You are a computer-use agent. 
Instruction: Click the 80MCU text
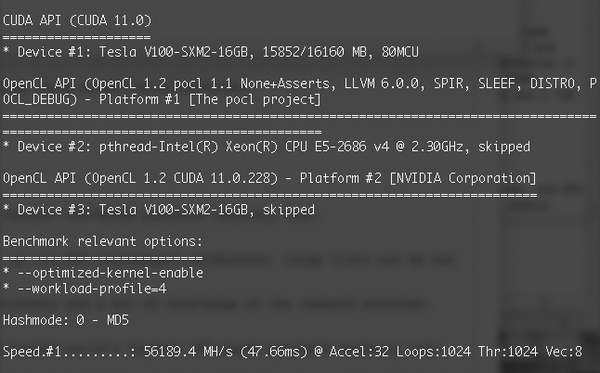[x=400, y=52]
